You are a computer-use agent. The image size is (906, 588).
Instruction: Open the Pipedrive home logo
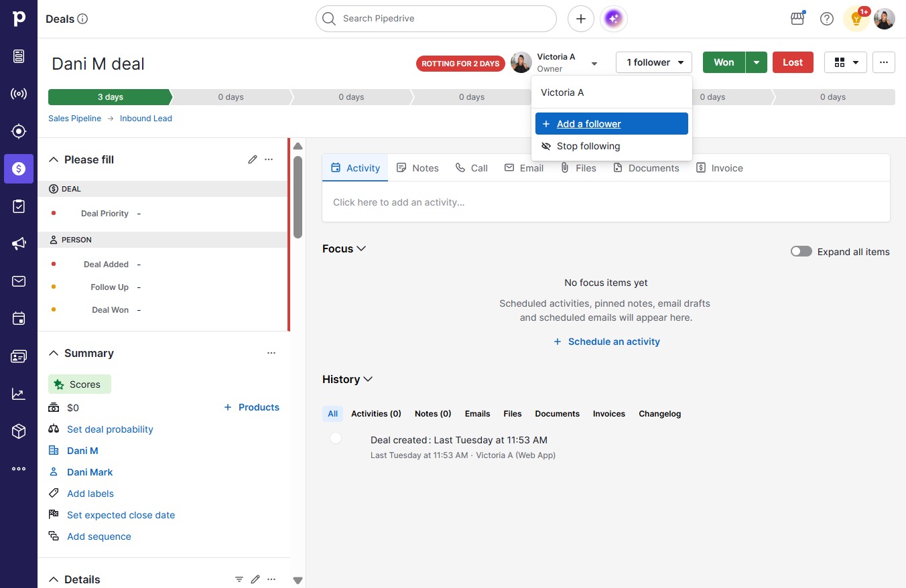pos(19,19)
